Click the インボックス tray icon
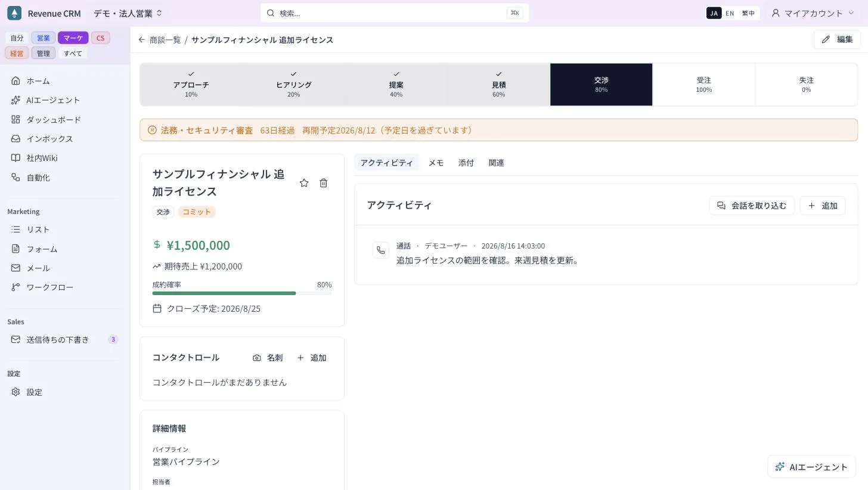 coord(15,138)
